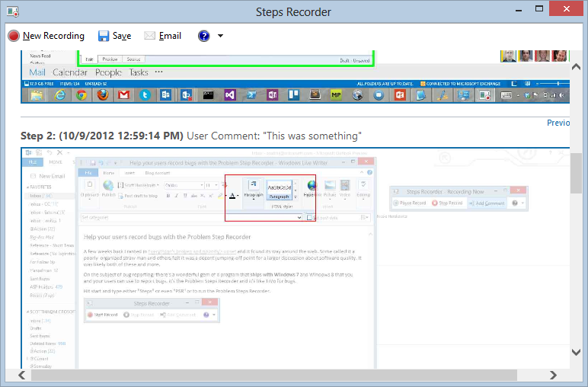The height and width of the screenshot is (387, 588).
Task: Click the Steps Recorder window title text
Action: [x=293, y=11]
